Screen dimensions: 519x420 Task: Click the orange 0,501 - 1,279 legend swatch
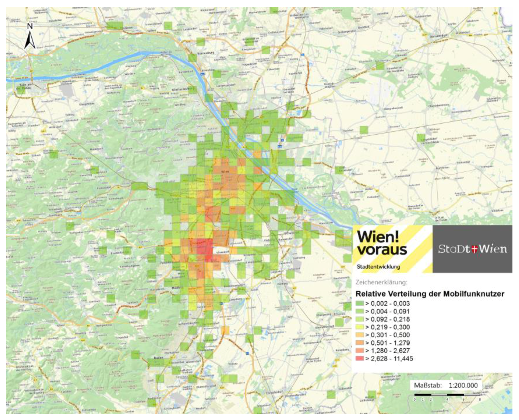click(x=360, y=343)
